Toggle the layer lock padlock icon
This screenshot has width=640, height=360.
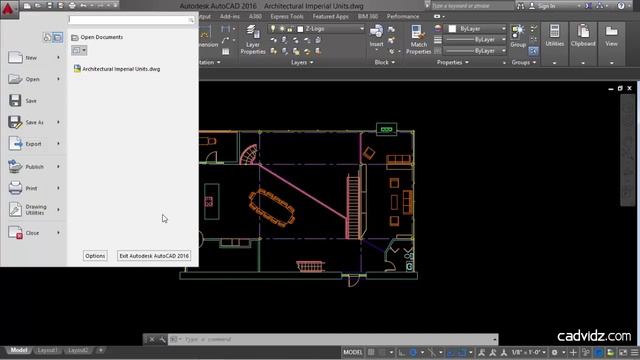click(290, 29)
